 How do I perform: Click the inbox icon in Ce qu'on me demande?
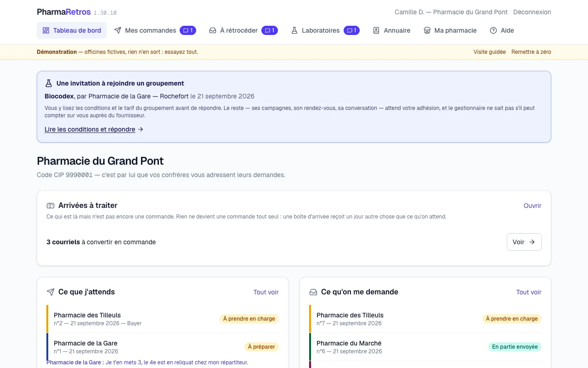tap(313, 292)
